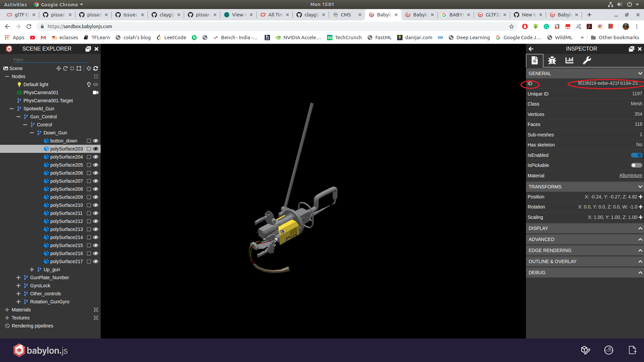The height and width of the screenshot is (362, 644).
Task: Click the cube inspector button in footer
Action: pyautogui.click(x=585, y=350)
